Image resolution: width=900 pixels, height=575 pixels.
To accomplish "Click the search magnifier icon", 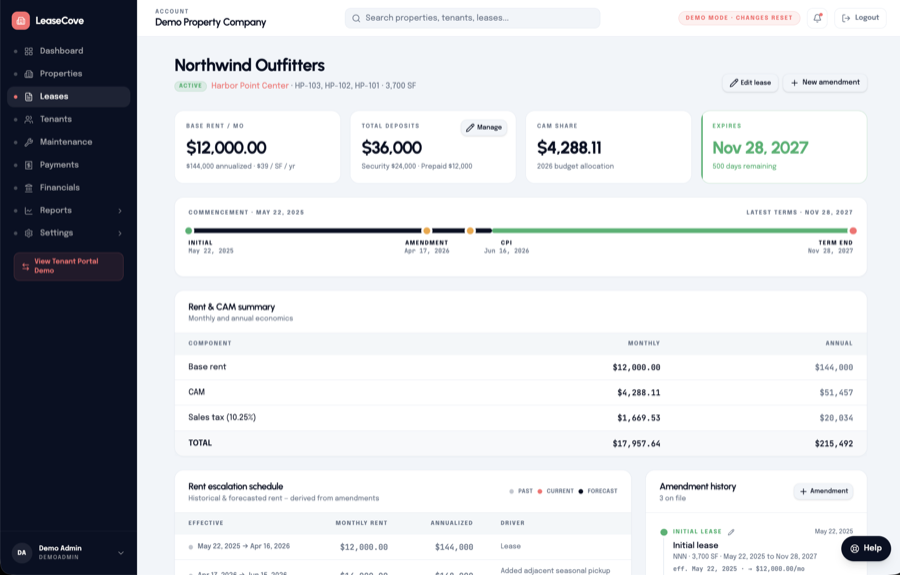I will tap(356, 18).
